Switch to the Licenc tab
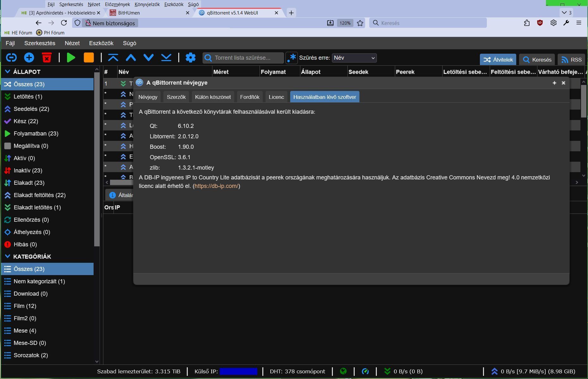This screenshot has width=588, height=379. (x=276, y=97)
